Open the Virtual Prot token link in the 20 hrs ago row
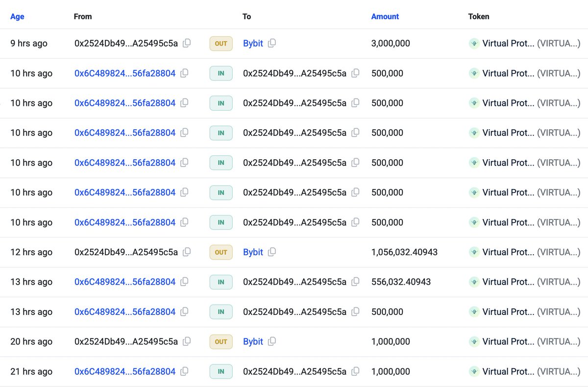Image resolution: width=588 pixels, height=387 pixels. (509, 341)
